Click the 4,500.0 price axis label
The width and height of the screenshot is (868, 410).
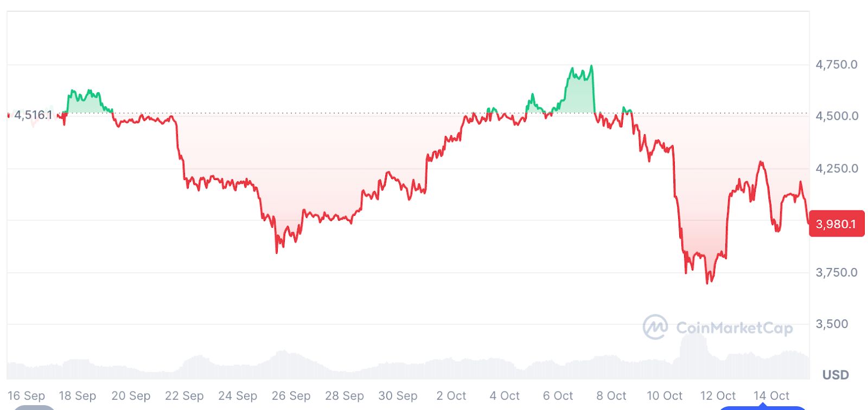(837, 116)
